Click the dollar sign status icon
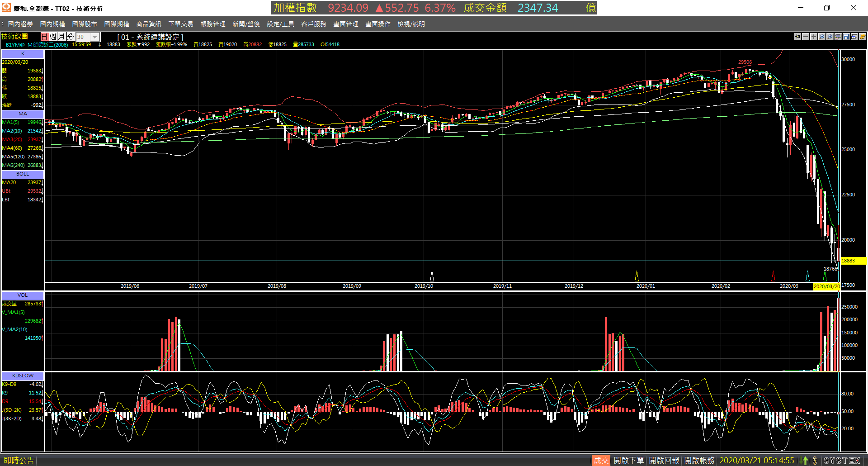The height and width of the screenshot is (466, 868). (x=815, y=461)
